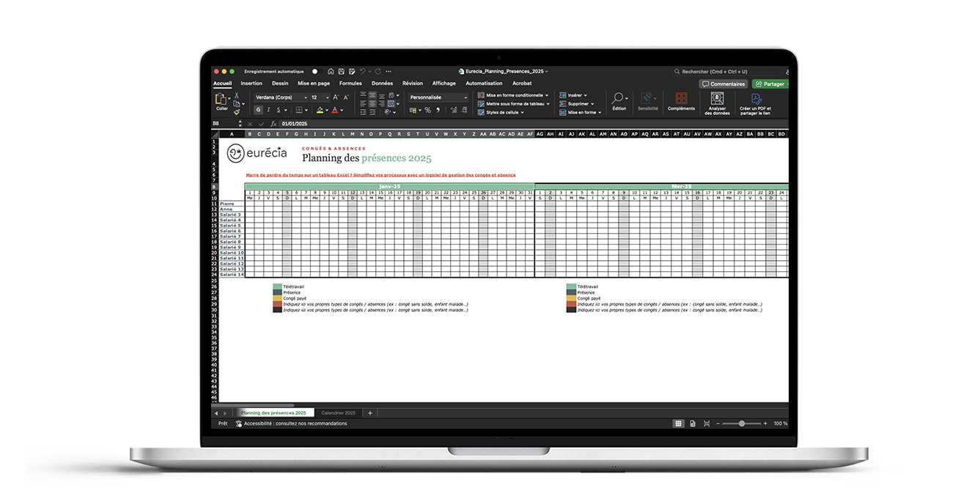Click the Sensibilité icon
This screenshot has height=499, width=980.
click(647, 101)
